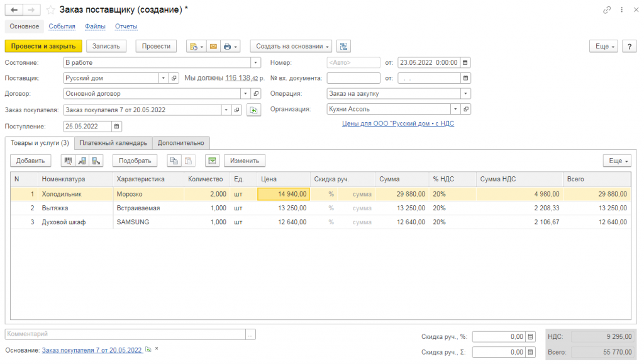Open the Дополнительно tab
644x364 pixels.
coord(180,143)
